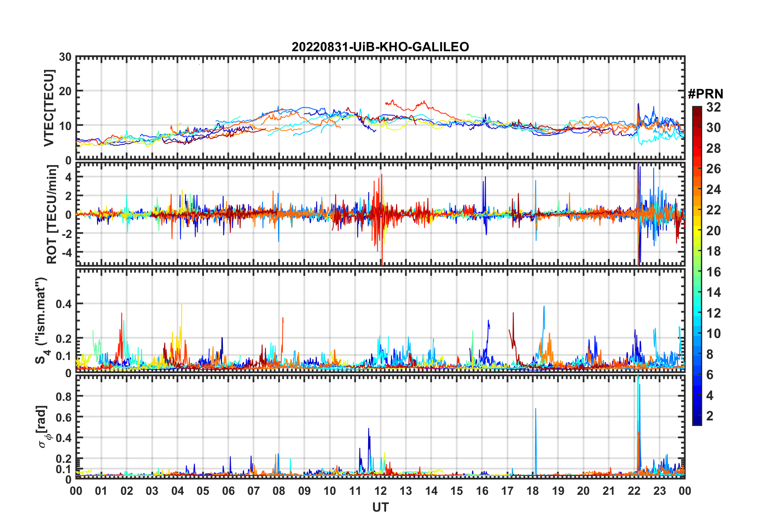This screenshot has width=761, height=532.
Task: Click x-axis tick label 16
Action: click(x=482, y=491)
